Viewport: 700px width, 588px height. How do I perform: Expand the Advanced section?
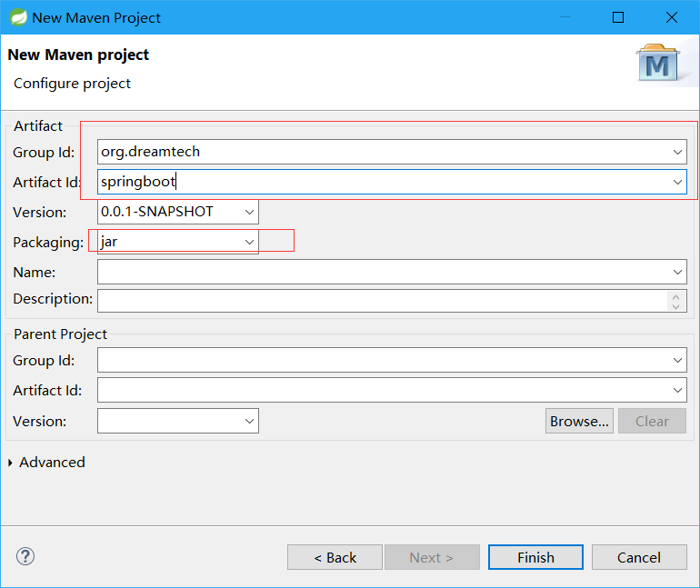10,463
